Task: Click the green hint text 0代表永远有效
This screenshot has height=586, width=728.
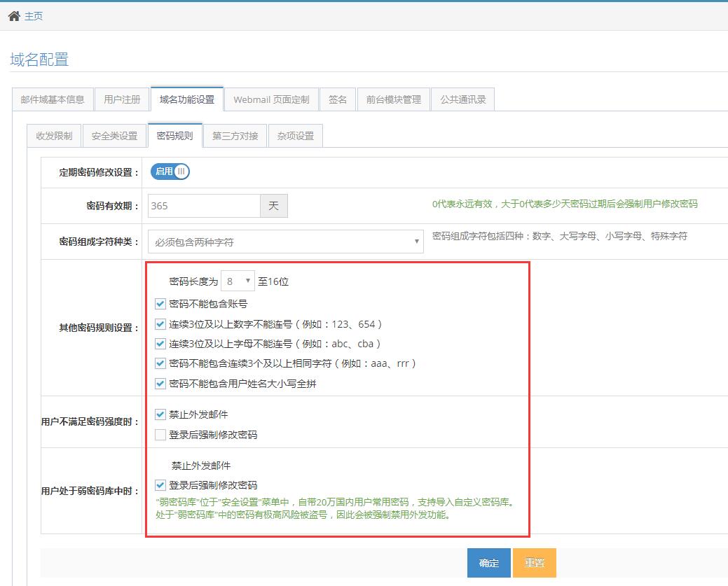Action: click(565, 204)
